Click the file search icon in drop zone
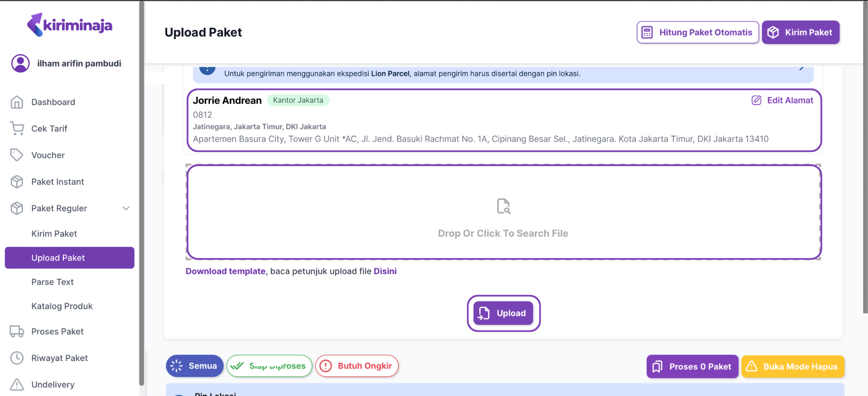This screenshot has height=396, width=868. (x=503, y=206)
